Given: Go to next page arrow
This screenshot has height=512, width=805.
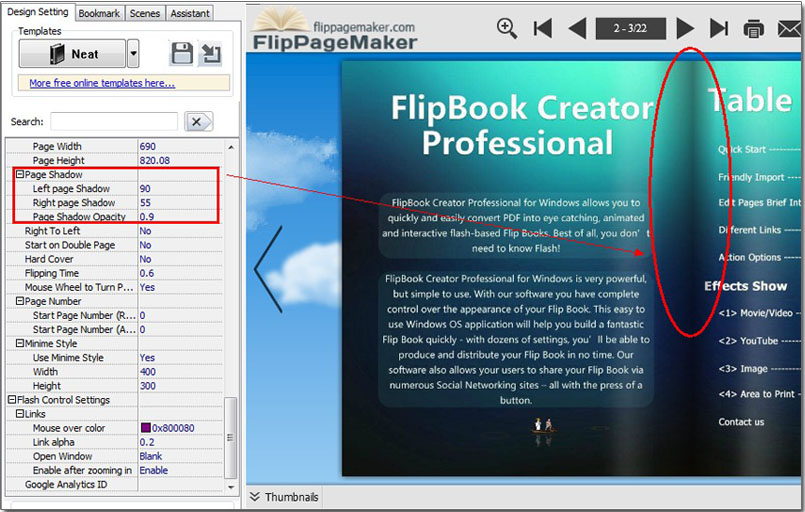Looking at the screenshot, I should [685, 28].
